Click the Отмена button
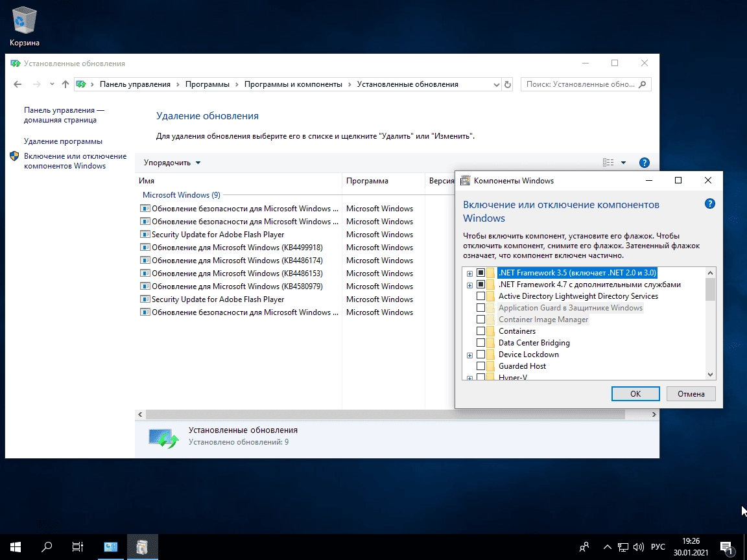747x560 pixels. pyautogui.click(x=691, y=394)
